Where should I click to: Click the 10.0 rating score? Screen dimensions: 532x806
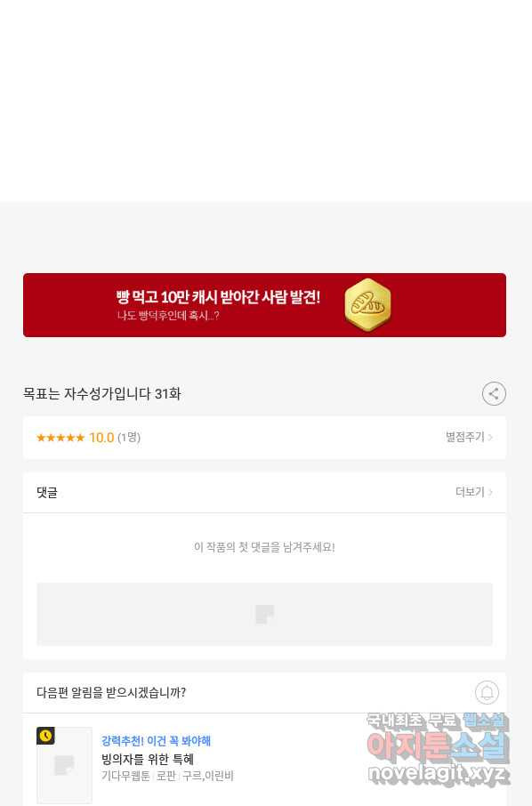coord(101,438)
